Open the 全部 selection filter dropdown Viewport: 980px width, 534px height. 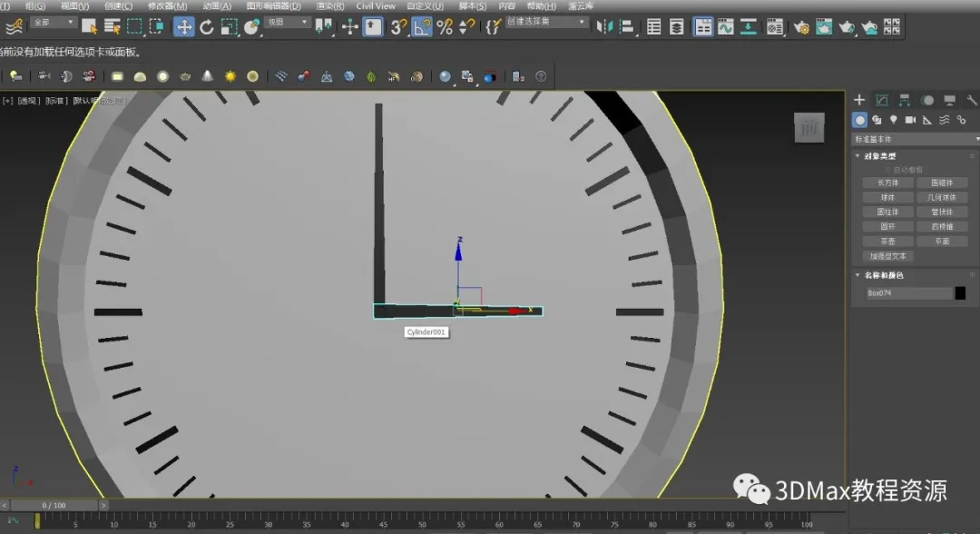(54, 23)
